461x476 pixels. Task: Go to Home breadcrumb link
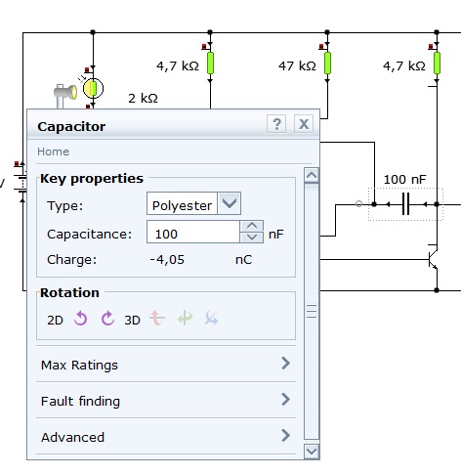(53, 151)
